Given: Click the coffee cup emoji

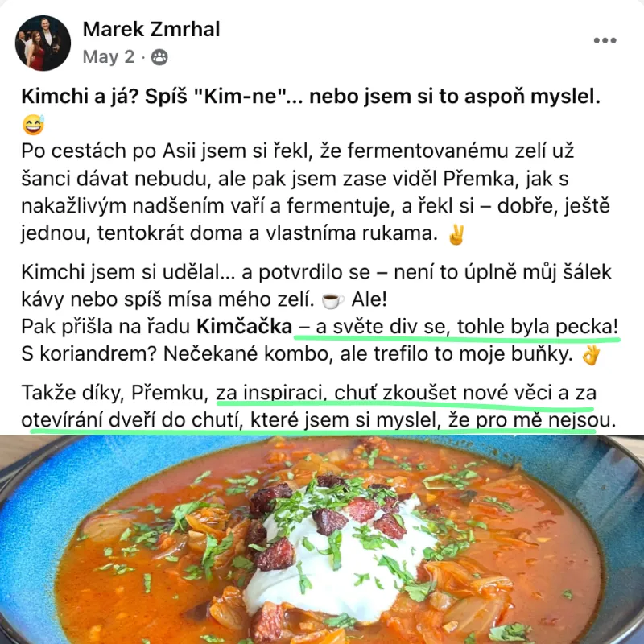Looking at the screenshot, I should coord(332,300).
